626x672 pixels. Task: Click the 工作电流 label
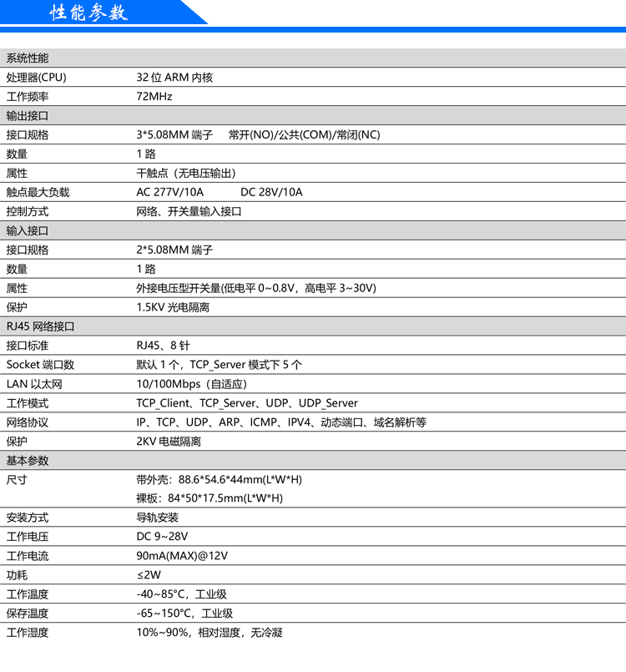point(28,556)
